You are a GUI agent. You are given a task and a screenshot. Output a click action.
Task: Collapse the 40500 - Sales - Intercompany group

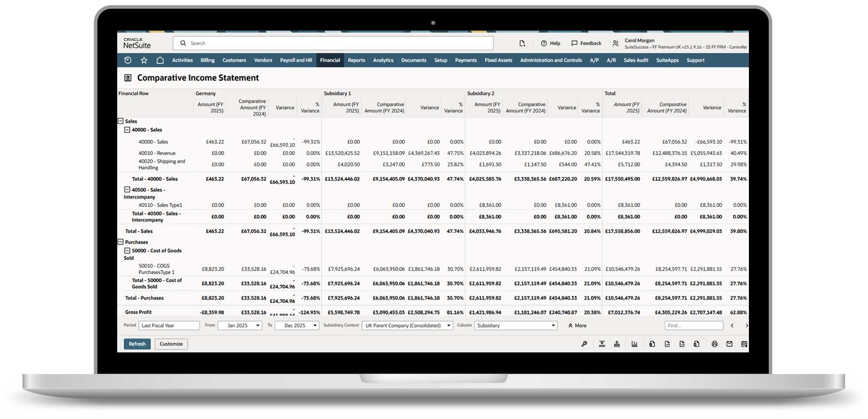click(127, 190)
